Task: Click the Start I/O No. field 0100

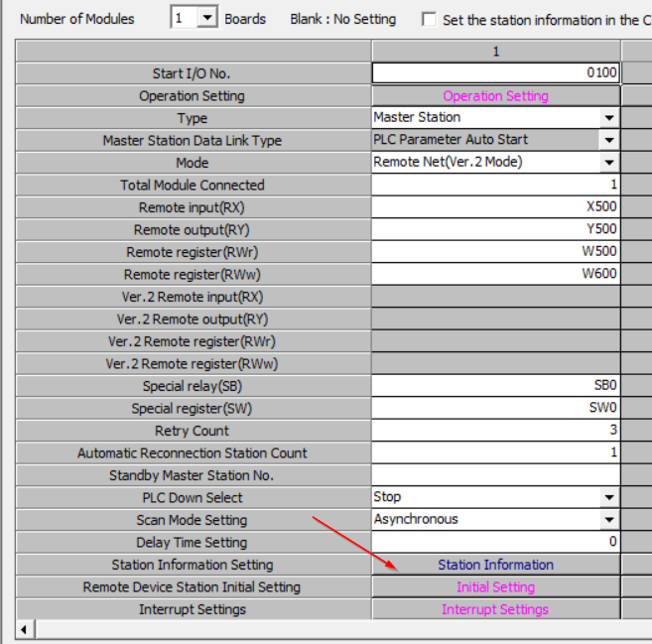Action: coord(495,72)
